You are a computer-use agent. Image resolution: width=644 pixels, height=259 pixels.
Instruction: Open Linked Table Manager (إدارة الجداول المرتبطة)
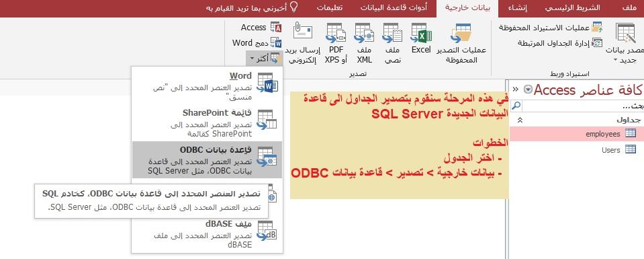pos(559,43)
